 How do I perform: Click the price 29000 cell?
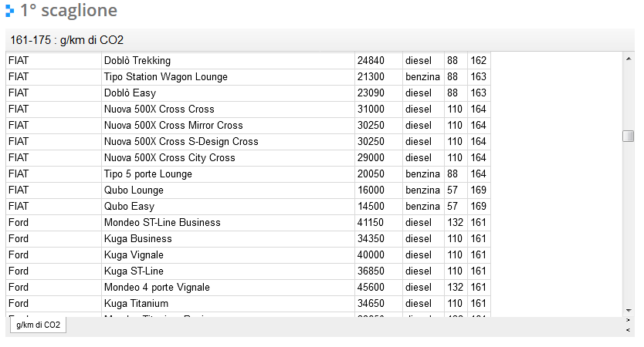click(378, 158)
